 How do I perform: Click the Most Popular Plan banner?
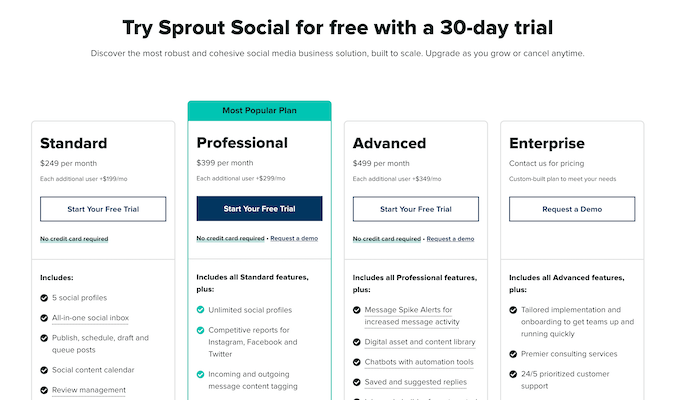tap(259, 110)
